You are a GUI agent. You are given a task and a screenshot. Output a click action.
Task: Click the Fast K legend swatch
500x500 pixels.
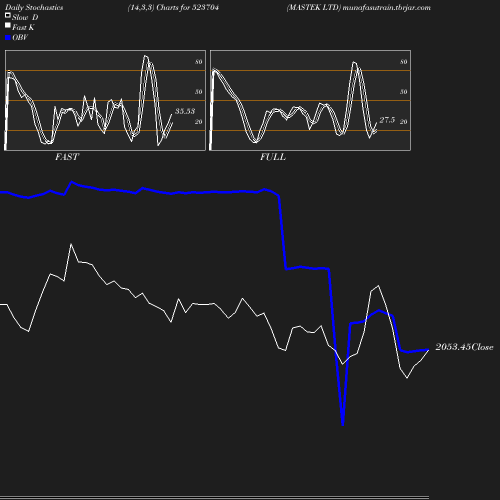tap(8, 25)
